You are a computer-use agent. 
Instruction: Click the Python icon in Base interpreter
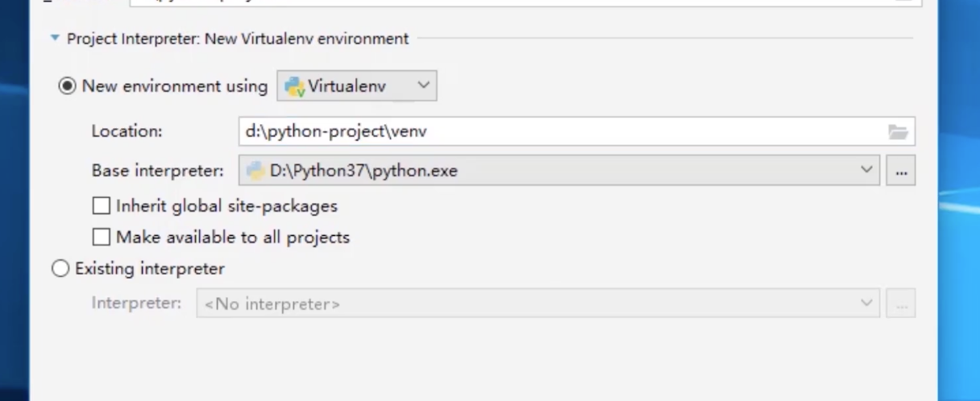255,170
